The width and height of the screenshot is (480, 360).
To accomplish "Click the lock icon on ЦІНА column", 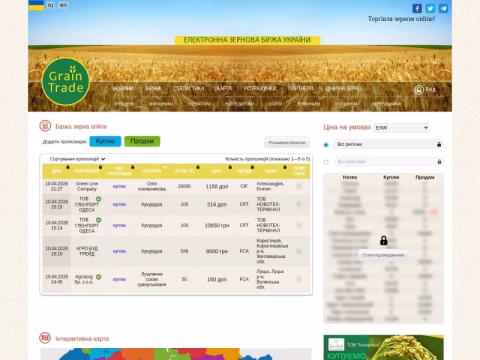I will pyautogui.click(x=230, y=167).
